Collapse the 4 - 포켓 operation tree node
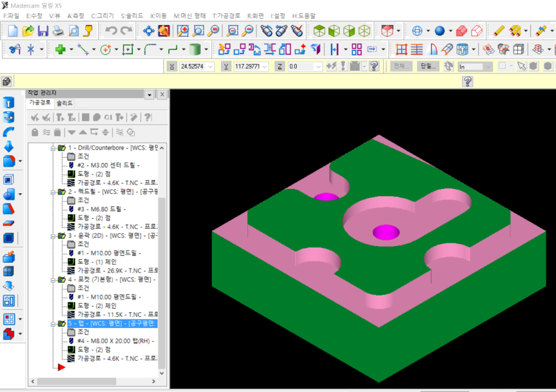The height and width of the screenshot is (392, 556). [52, 279]
